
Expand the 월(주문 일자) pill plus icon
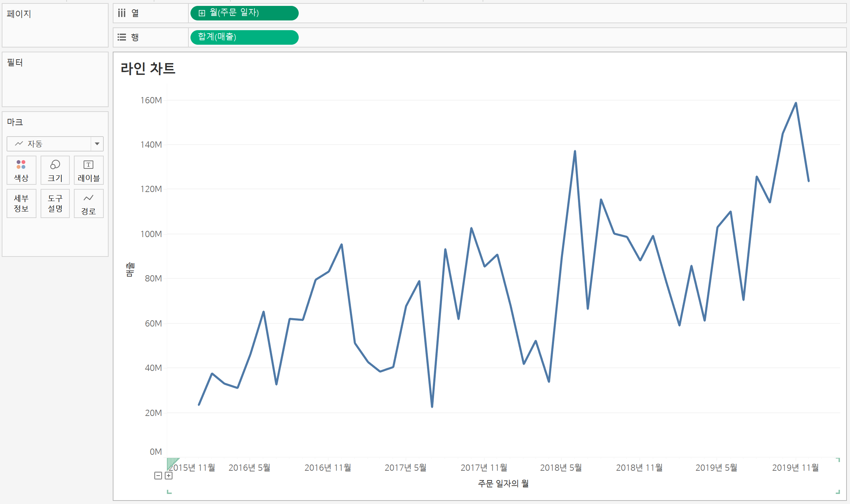pos(202,13)
